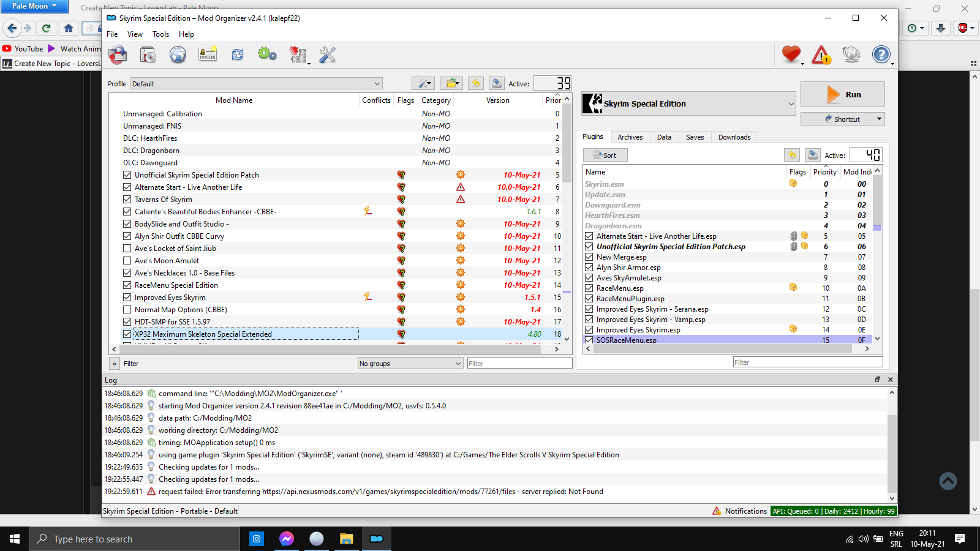Refresh the mod list
This screenshot has width=980, height=551.
(238, 54)
